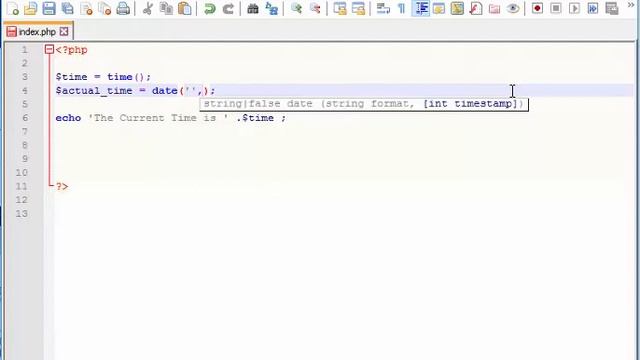Select the index.php tab

coord(38,31)
